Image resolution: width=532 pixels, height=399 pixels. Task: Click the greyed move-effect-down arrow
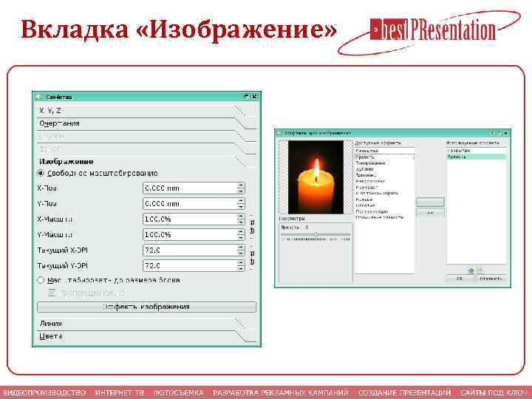point(480,270)
